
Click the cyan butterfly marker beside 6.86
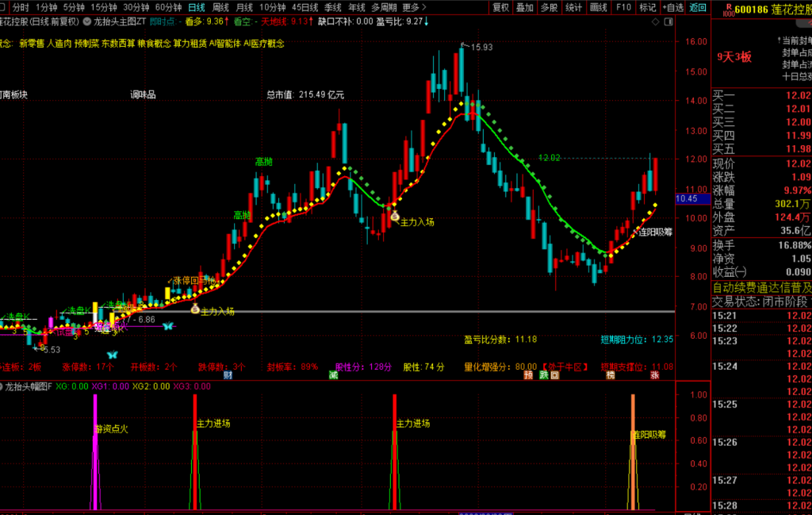[x=168, y=326]
